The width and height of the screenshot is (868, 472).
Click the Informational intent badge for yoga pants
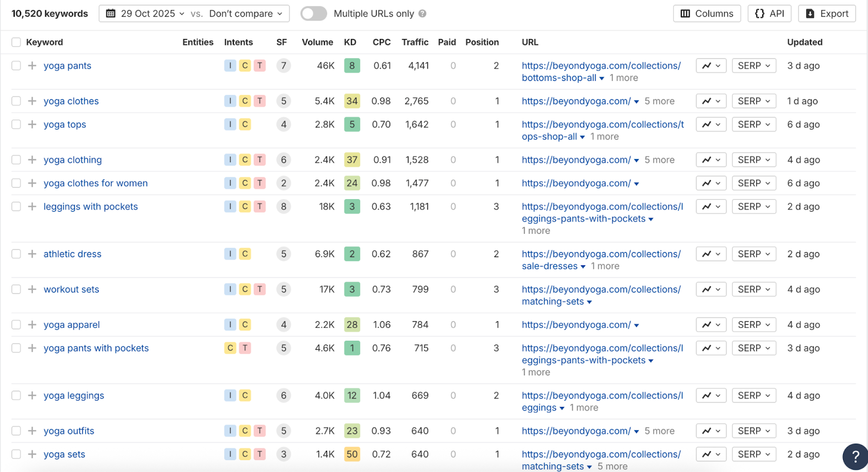[230, 66]
